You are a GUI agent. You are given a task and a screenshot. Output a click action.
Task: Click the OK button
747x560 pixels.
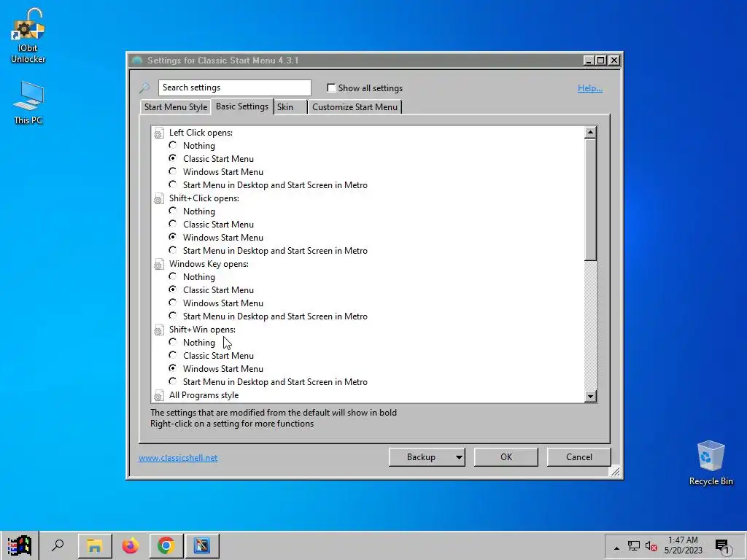[506, 457]
